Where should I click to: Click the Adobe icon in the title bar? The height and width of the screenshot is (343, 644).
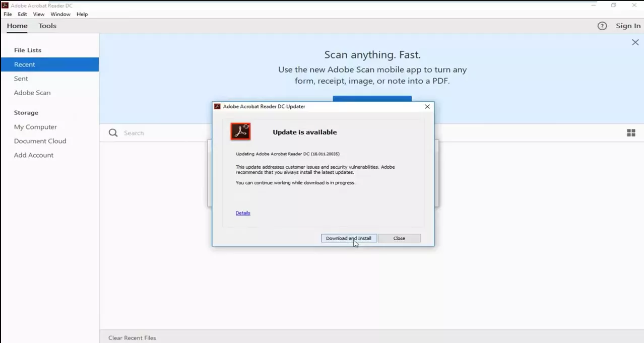click(5, 5)
